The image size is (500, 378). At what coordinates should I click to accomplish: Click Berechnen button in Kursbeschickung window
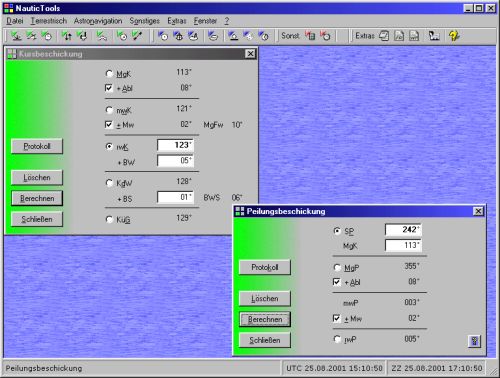37,198
